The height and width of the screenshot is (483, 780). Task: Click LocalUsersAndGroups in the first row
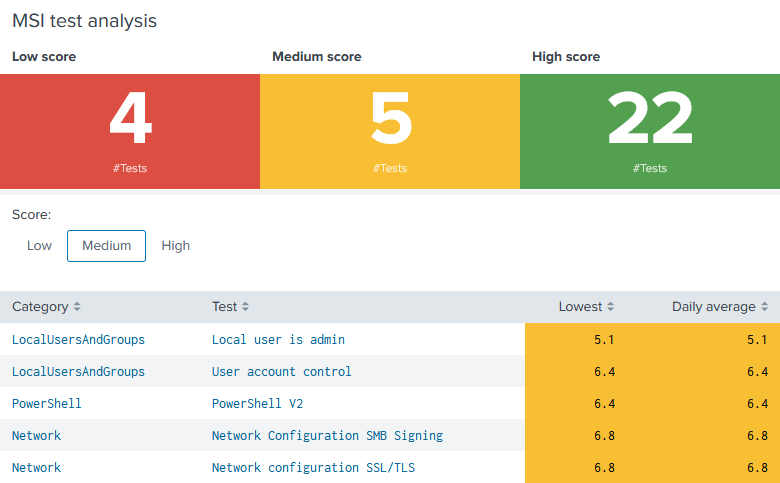[x=79, y=340]
